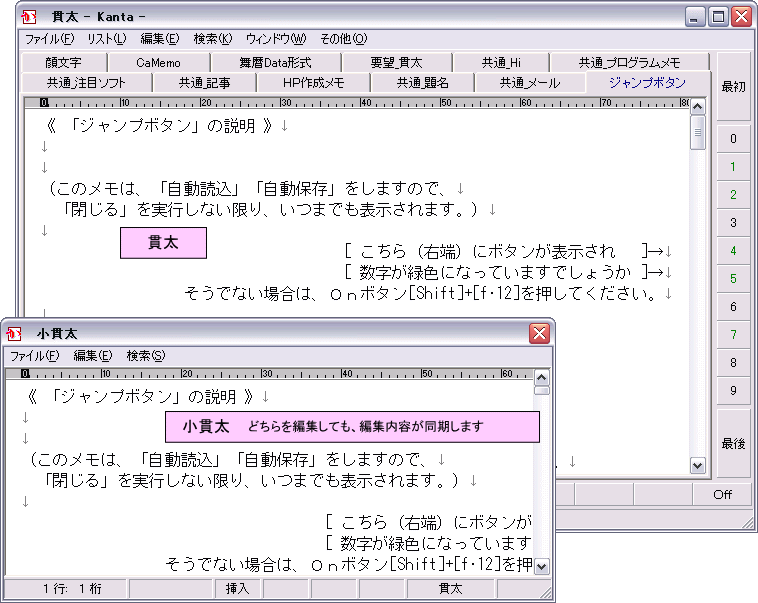Open the 舞暦Data形式 tab
Viewport: 758px width, 603px height.
click(275, 62)
